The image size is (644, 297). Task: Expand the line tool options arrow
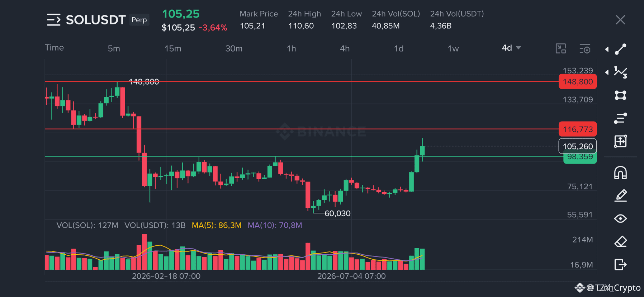(607, 49)
